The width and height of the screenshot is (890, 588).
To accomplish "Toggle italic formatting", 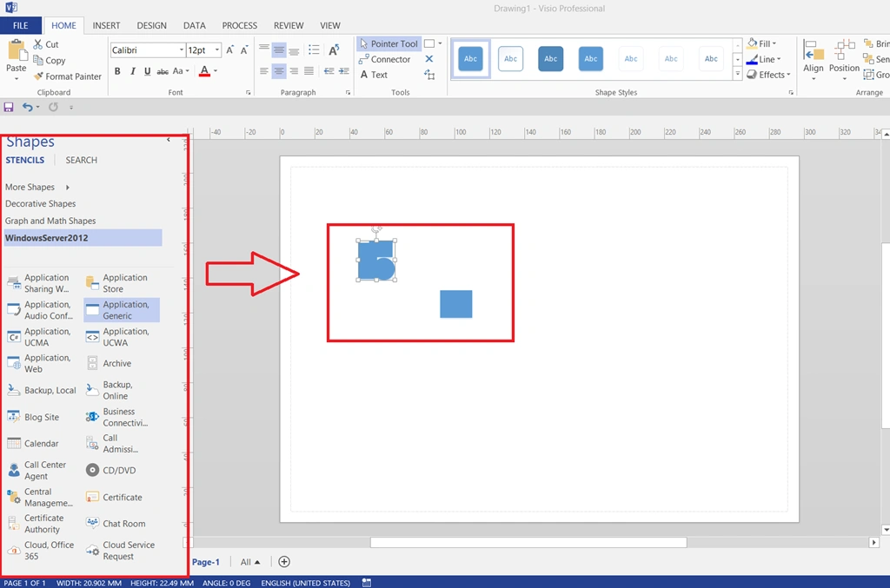I will (x=132, y=71).
